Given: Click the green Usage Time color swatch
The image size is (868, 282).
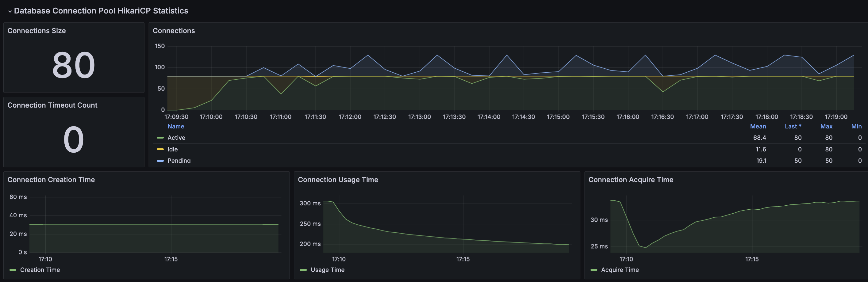Looking at the screenshot, I should [x=303, y=270].
